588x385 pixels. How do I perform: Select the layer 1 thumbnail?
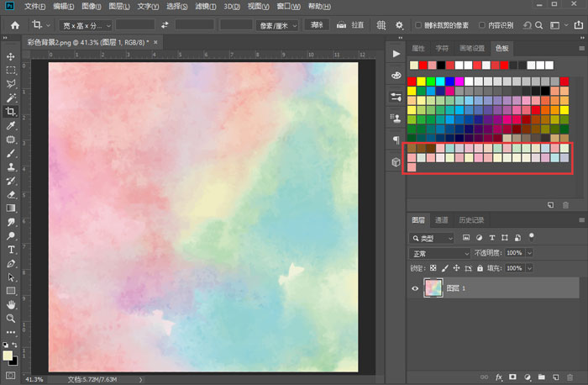point(433,288)
